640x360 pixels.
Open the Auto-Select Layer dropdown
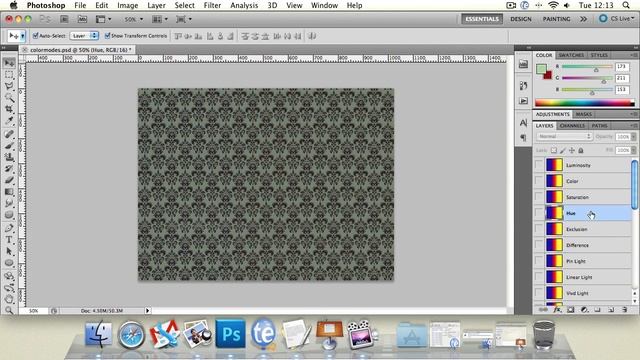tap(84, 36)
